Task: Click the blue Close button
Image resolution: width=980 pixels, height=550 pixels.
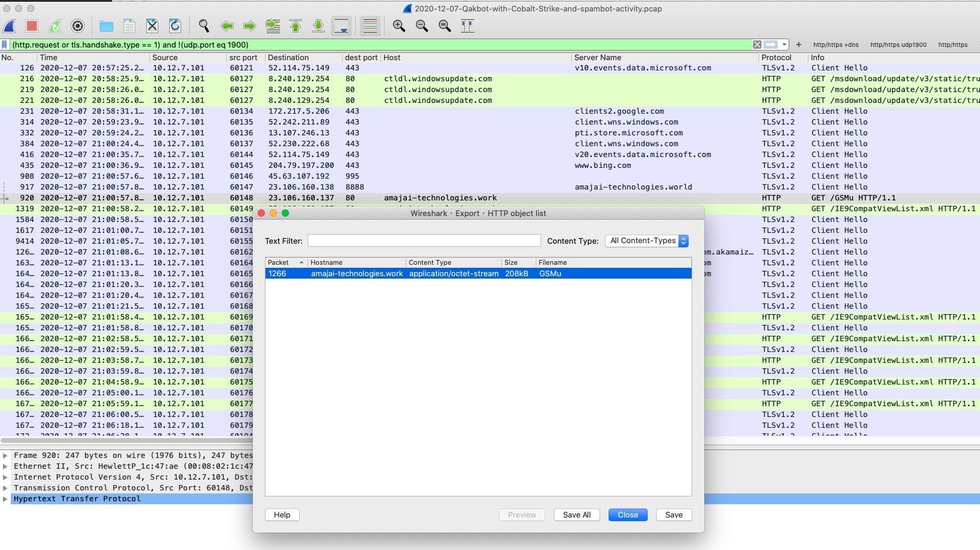Action: coord(628,515)
